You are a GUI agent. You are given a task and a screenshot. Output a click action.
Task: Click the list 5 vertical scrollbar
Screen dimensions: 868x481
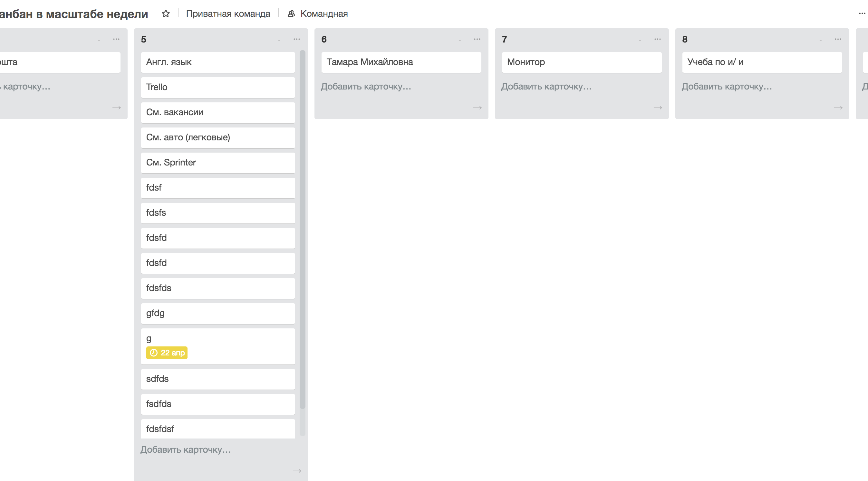302,230
